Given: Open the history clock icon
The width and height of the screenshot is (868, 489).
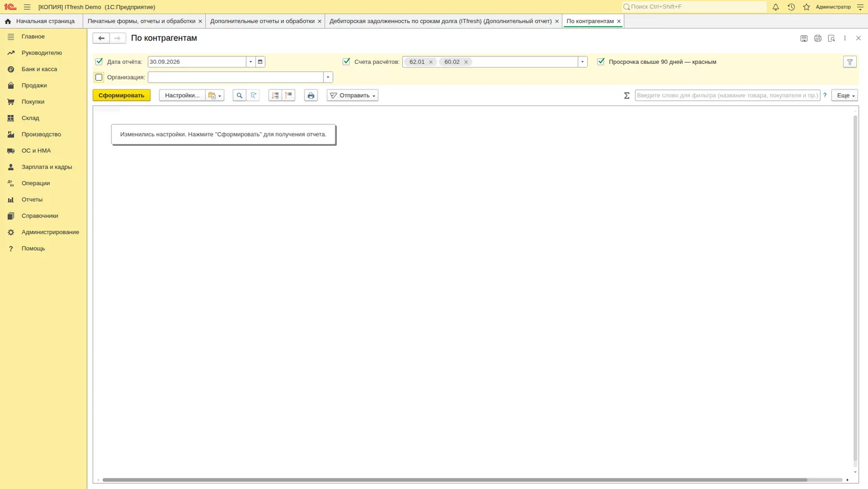Looking at the screenshot, I should pyautogui.click(x=791, y=7).
